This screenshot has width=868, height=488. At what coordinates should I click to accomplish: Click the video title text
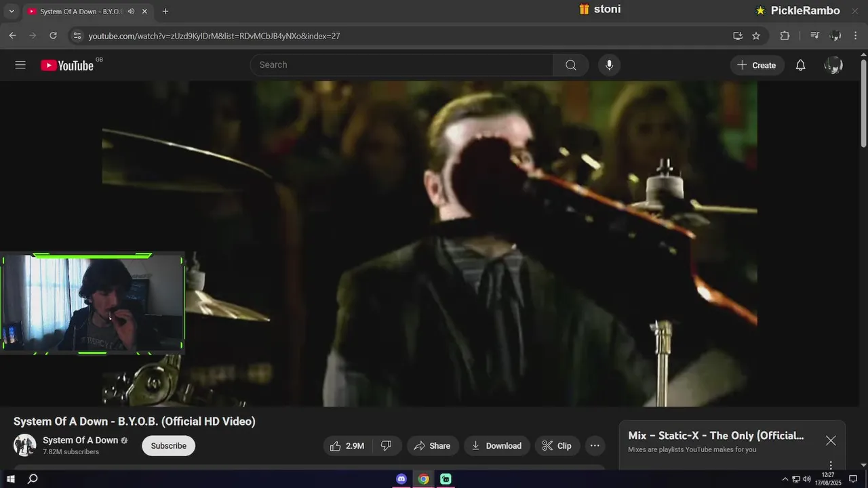click(134, 422)
